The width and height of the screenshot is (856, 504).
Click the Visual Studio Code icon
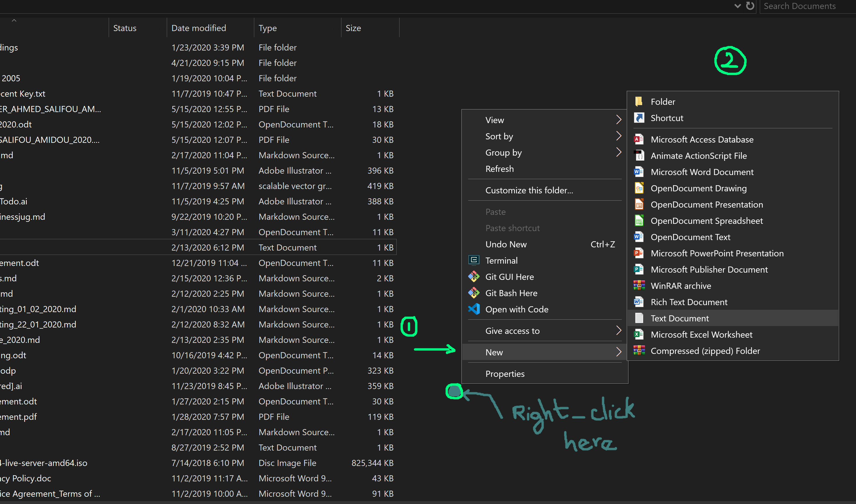[474, 309]
